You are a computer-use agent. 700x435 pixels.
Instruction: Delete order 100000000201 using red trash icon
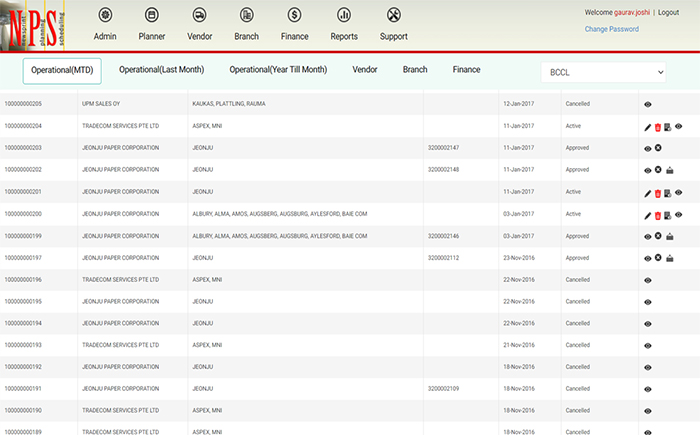(x=658, y=194)
